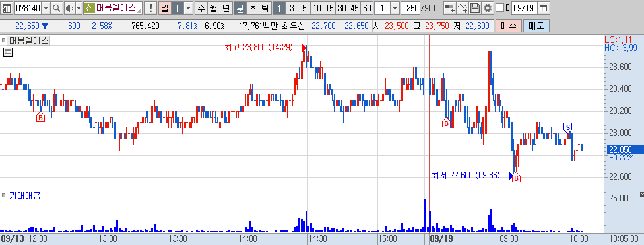Select the 주 weekly chart tab
The image size is (644, 245).
click(x=201, y=7)
